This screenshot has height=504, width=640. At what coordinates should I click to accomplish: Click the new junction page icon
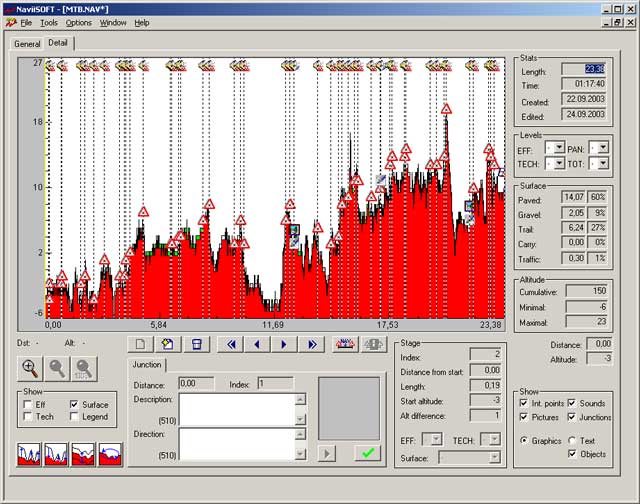[140, 344]
